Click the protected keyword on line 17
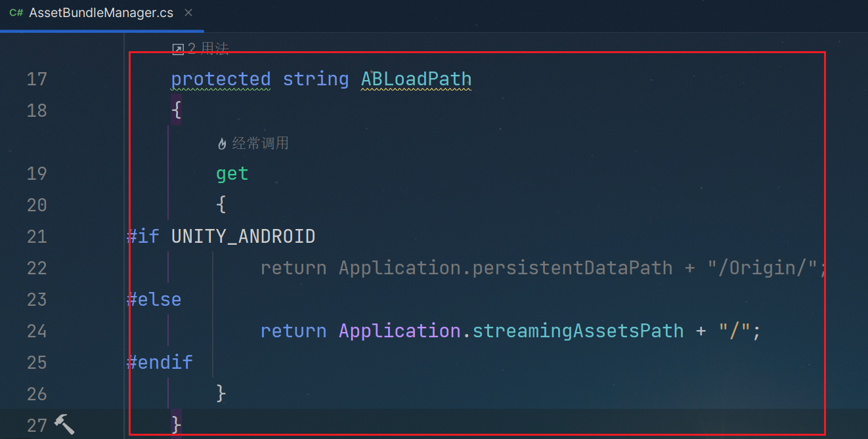868x439 pixels. [x=221, y=79]
